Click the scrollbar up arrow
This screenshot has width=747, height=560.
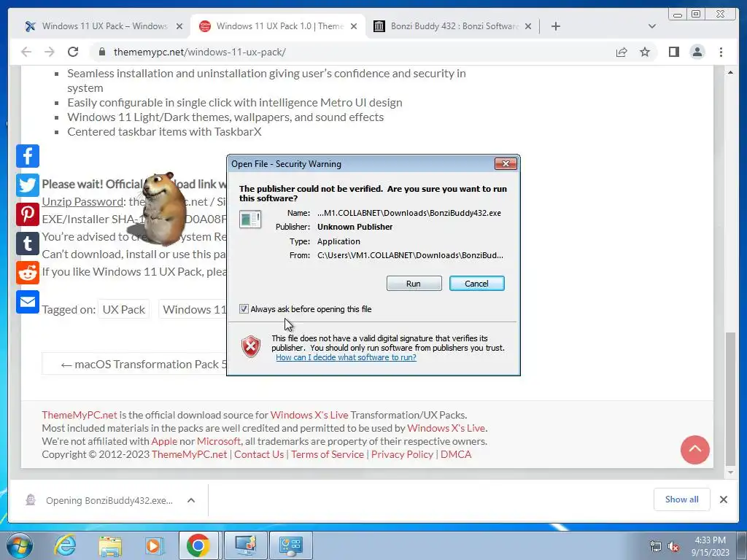730,72
